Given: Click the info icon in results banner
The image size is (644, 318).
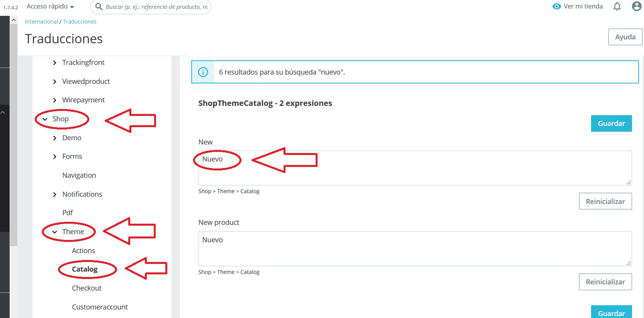Looking at the screenshot, I should point(203,72).
